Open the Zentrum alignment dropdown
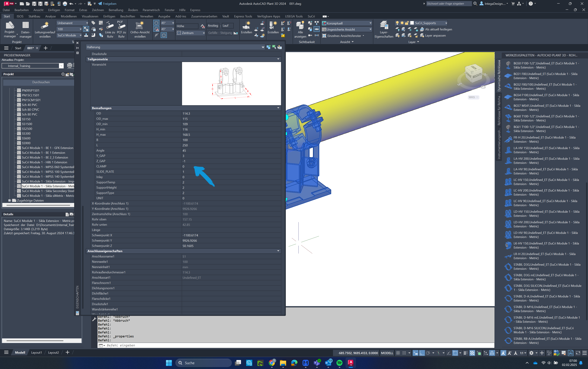The image size is (588, 369). click(191, 33)
